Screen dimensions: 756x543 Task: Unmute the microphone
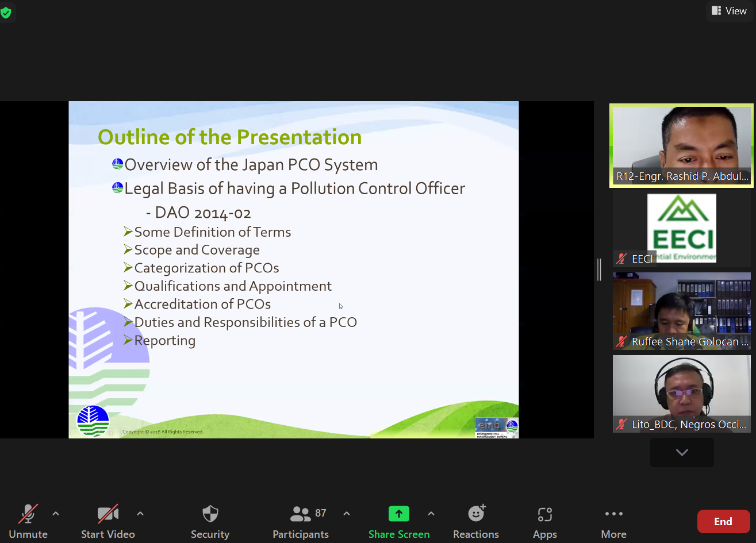tap(28, 521)
